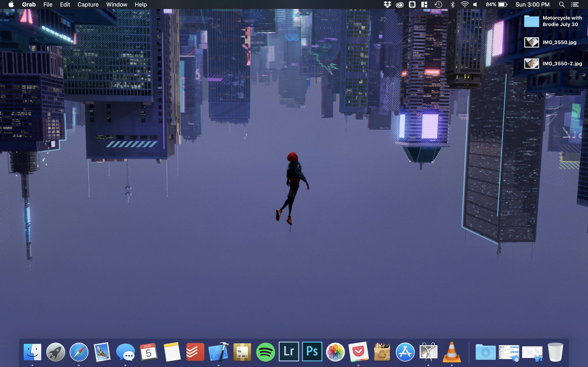The width and height of the screenshot is (588, 367).
Task: Open the Wi-Fi status menu
Action: tap(464, 5)
